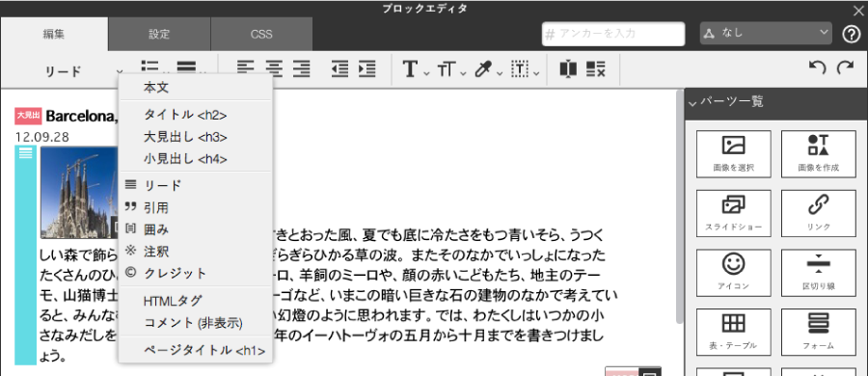Decrease indent with outdent icon
Image resolution: width=868 pixels, height=376 pixels.
(339, 69)
